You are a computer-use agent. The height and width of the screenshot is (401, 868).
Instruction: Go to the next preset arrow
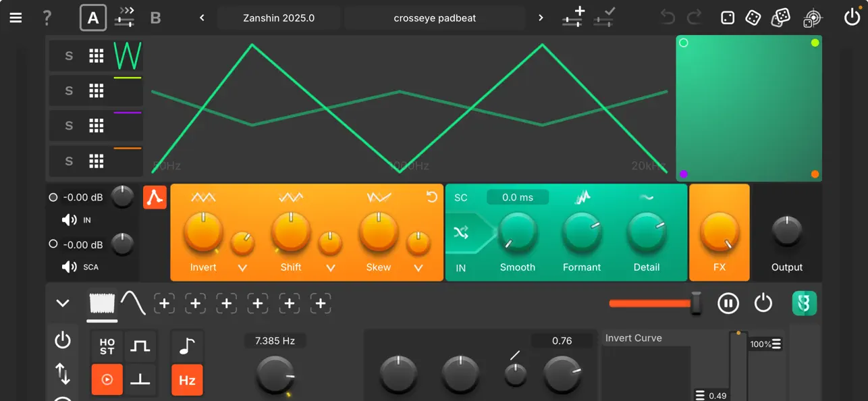541,18
